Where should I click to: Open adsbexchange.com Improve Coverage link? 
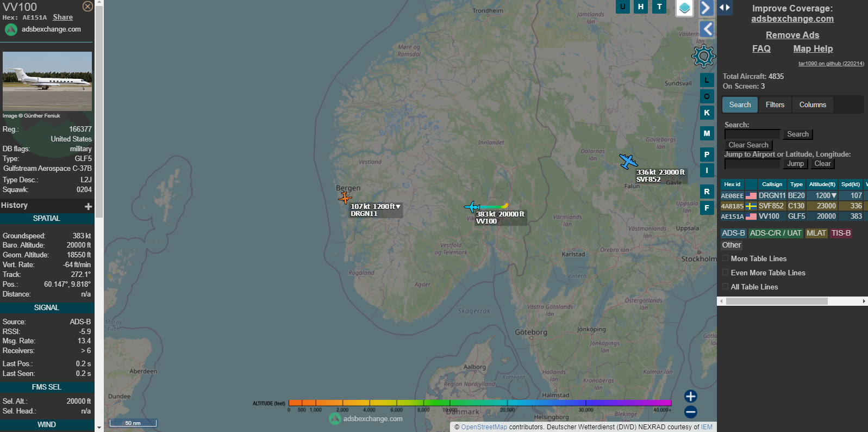792,19
